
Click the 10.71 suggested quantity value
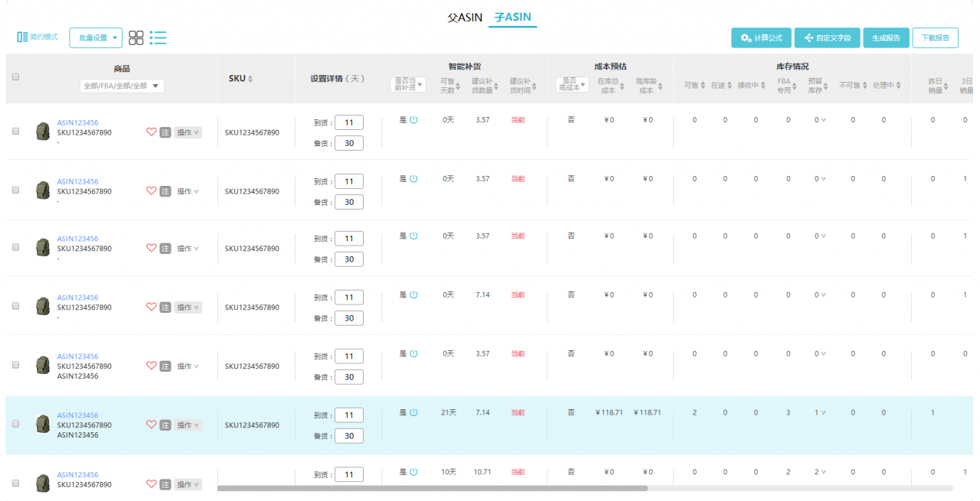pyautogui.click(x=482, y=472)
